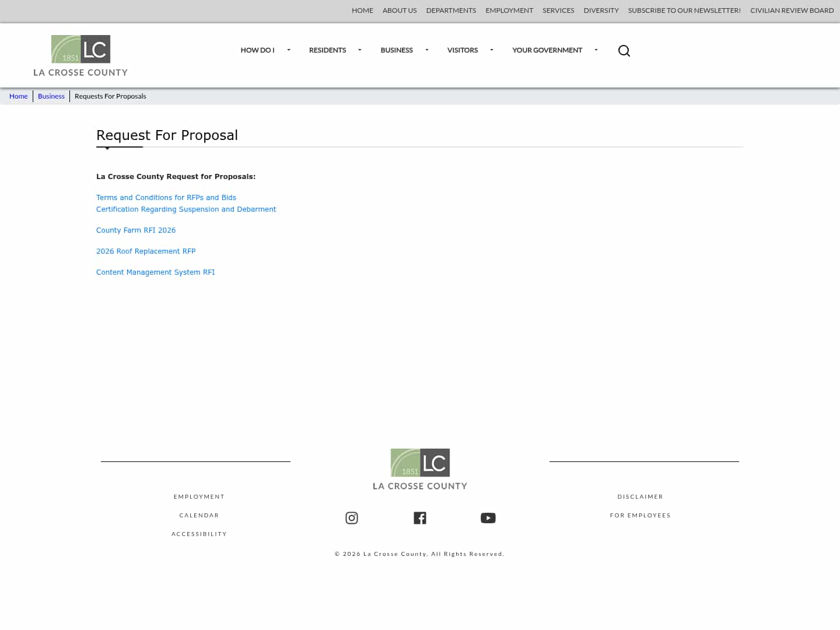The height and width of the screenshot is (630, 840).
Task: Visit the county Facebook page icon
Action: click(x=420, y=518)
